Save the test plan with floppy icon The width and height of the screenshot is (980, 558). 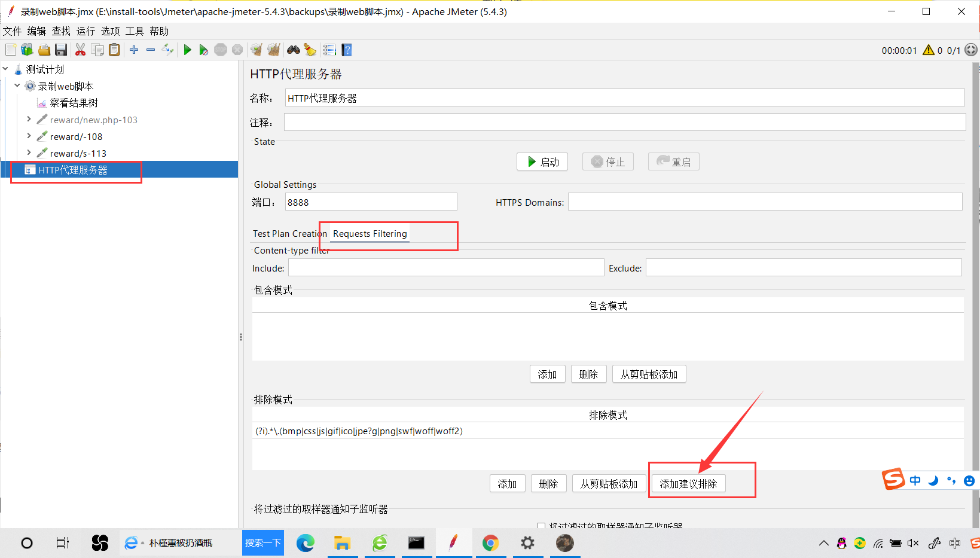click(x=60, y=50)
